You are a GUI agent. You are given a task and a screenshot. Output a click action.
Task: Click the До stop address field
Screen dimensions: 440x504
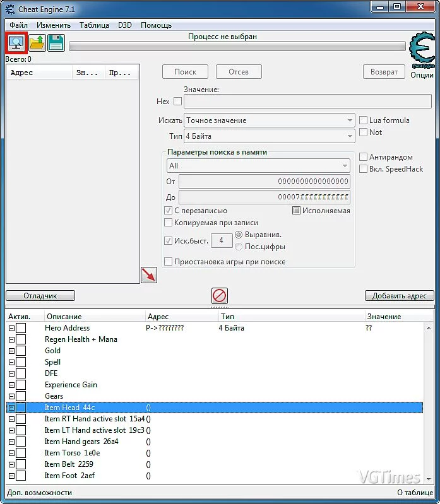pos(265,197)
